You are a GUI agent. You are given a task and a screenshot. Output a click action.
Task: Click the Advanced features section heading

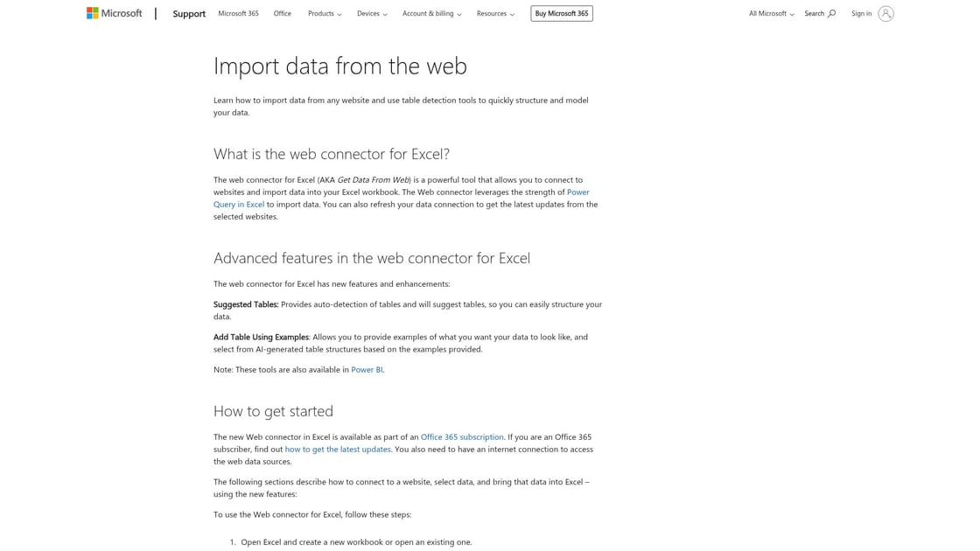[x=372, y=258]
